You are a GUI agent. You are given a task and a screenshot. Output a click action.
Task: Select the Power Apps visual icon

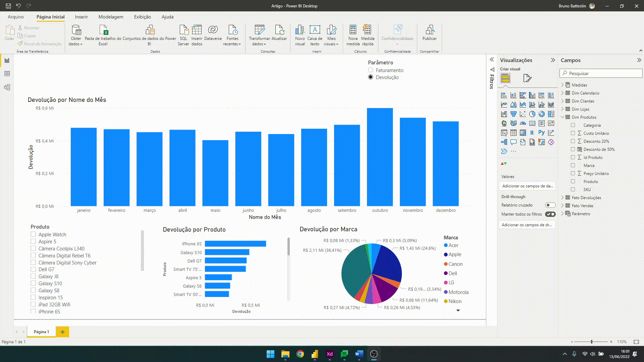pos(551,142)
